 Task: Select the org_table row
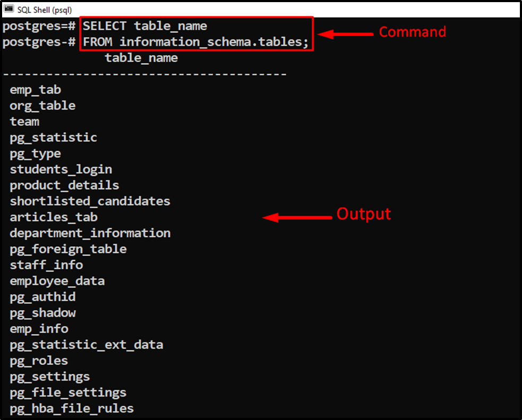42,106
